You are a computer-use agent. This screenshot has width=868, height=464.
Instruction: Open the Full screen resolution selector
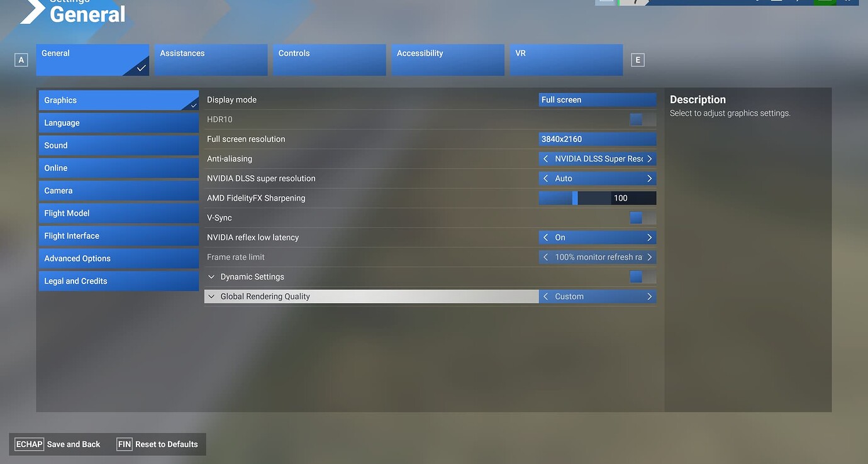tap(597, 138)
